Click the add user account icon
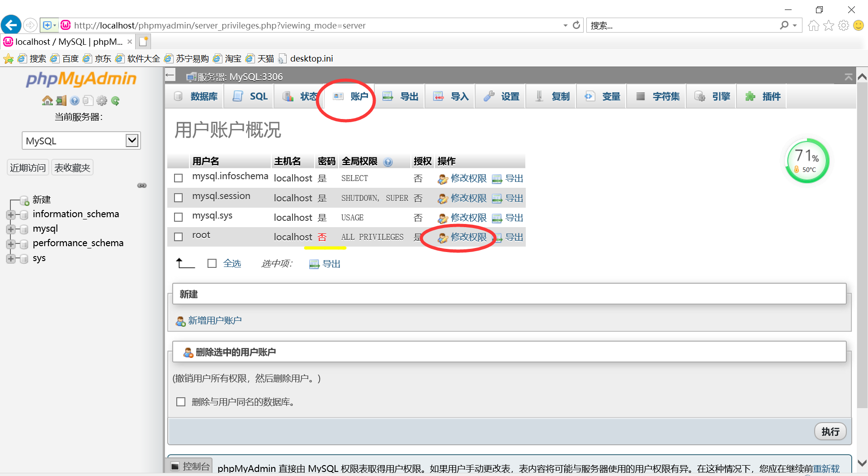Viewport: 868px width, 476px height. (x=180, y=321)
